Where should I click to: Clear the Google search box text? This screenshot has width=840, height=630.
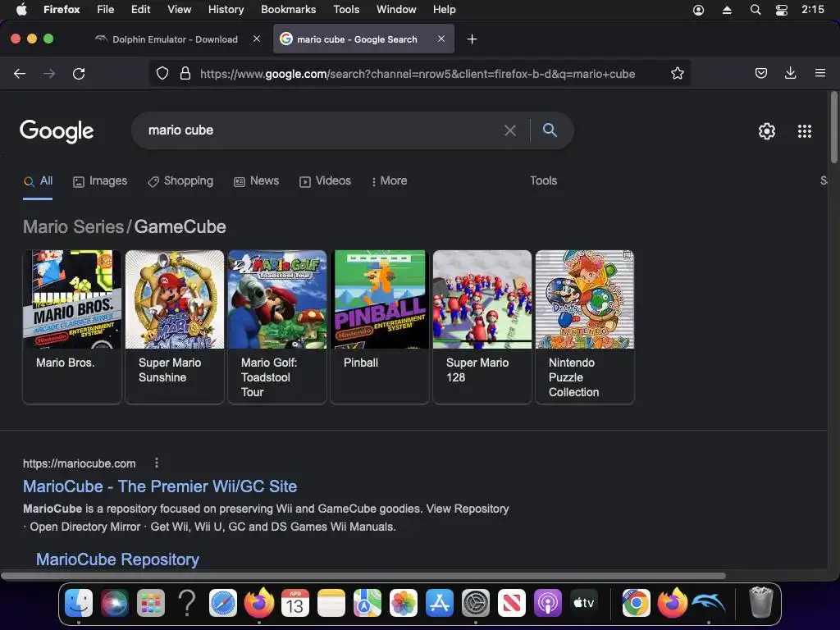tap(510, 130)
